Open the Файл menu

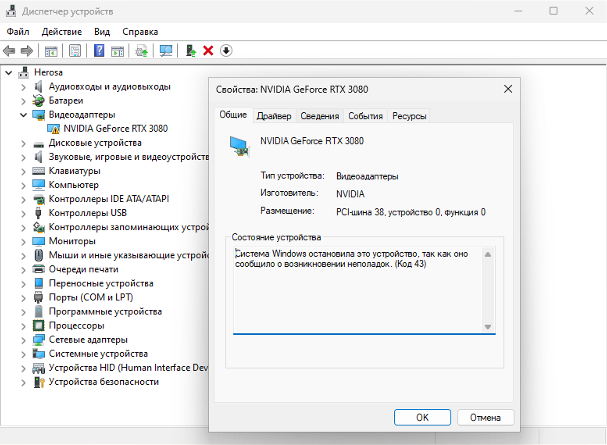(18, 32)
